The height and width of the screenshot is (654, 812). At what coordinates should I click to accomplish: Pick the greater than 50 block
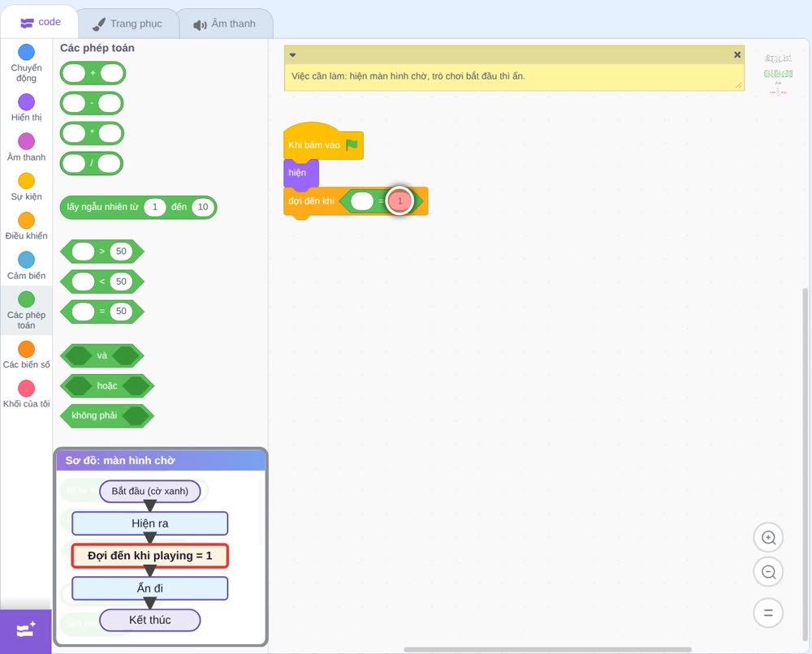(x=102, y=252)
